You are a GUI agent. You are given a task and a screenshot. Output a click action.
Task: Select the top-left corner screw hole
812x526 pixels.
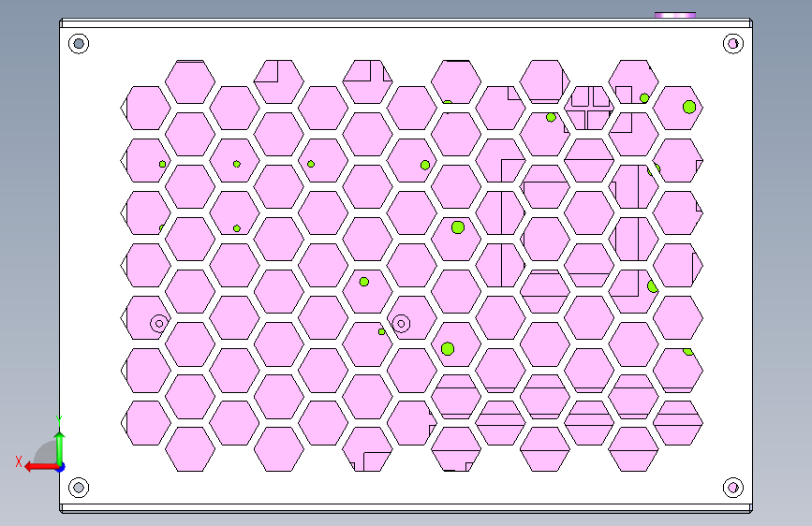79,43
